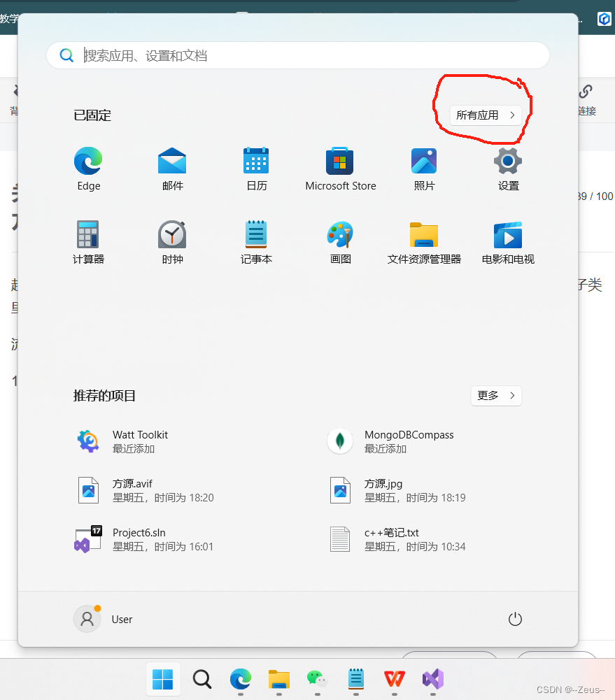
Task: Open File Explorer from the taskbar
Action: (x=279, y=679)
